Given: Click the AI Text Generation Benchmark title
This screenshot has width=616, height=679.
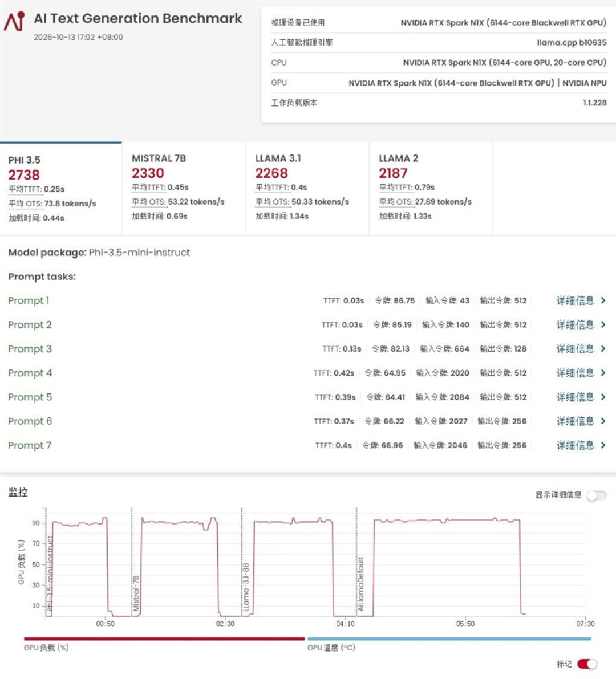Looking at the screenshot, I should coord(138,18).
